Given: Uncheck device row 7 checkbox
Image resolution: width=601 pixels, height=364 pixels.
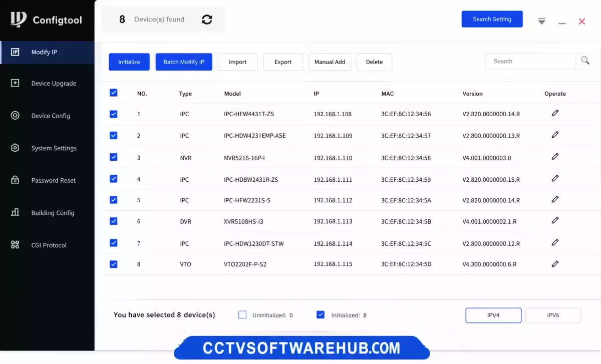Looking at the screenshot, I should (x=113, y=243).
